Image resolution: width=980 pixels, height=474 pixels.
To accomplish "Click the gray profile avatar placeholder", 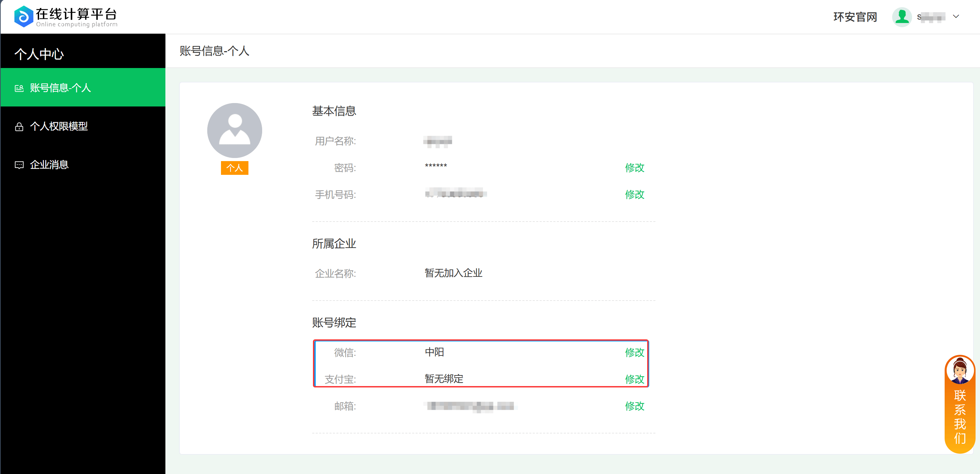I will [x=234, y=130].
